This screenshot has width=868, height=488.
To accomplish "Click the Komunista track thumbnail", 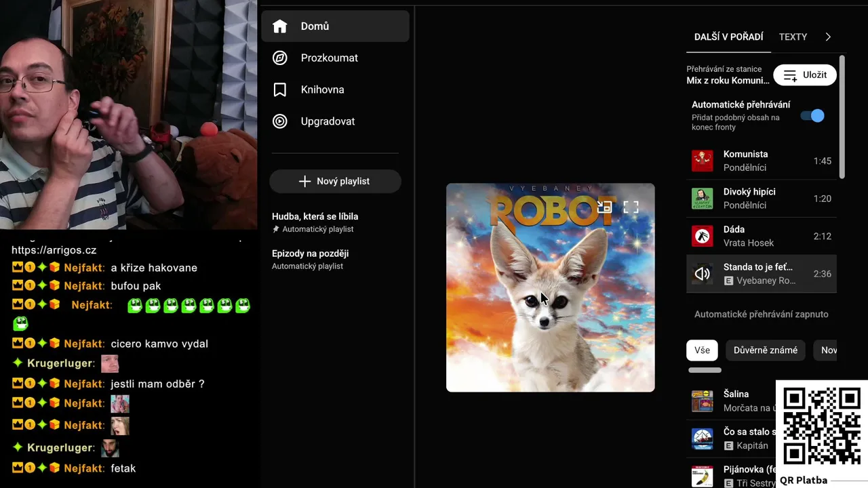I will click(703, 161).
